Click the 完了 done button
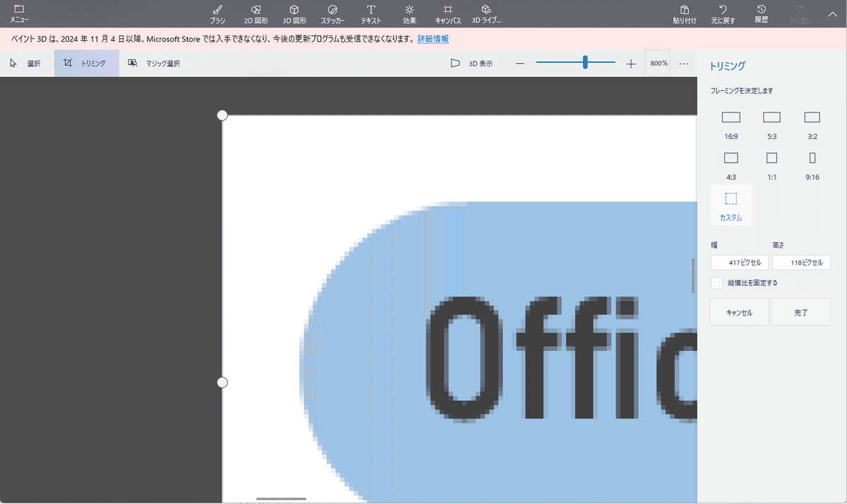This screenshot has width=847, height=504. (800, 312)
